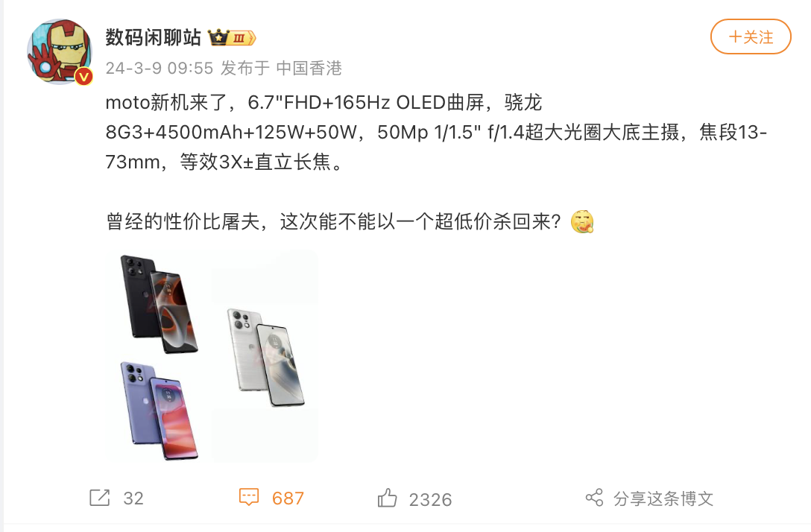Open comments via the speech bubble icon
This screenshot has height=532, width=811.
[249, 498]
